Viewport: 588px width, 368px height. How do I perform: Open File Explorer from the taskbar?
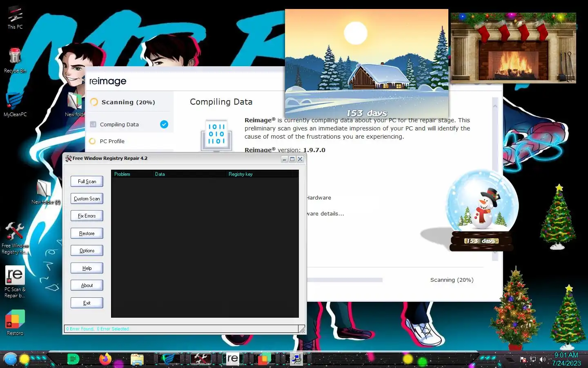137,359
